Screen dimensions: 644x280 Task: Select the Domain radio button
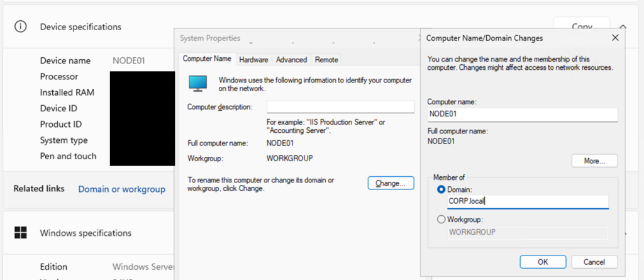tap(441, 189)
